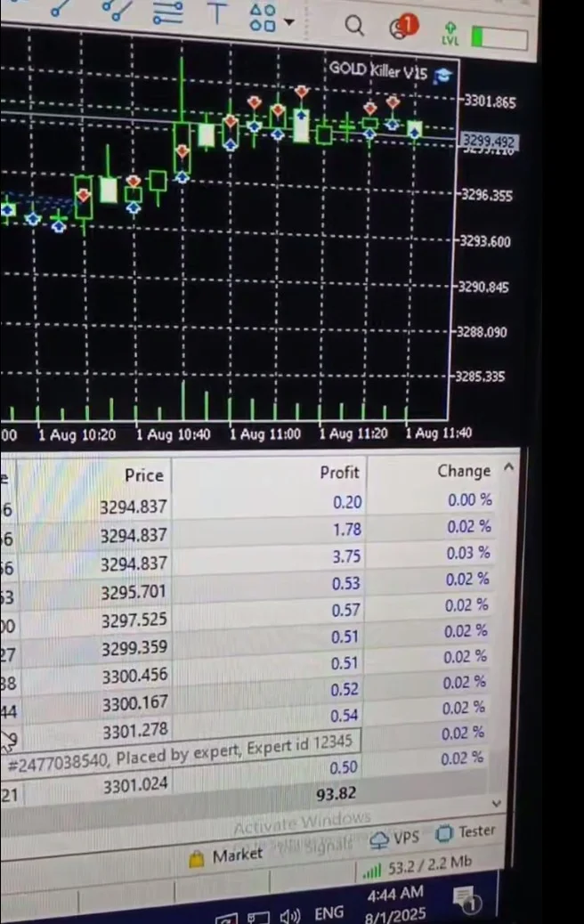Select the Fibonacci retracement tool
Screen dimensions: 584x924
[x=167, y=12]
